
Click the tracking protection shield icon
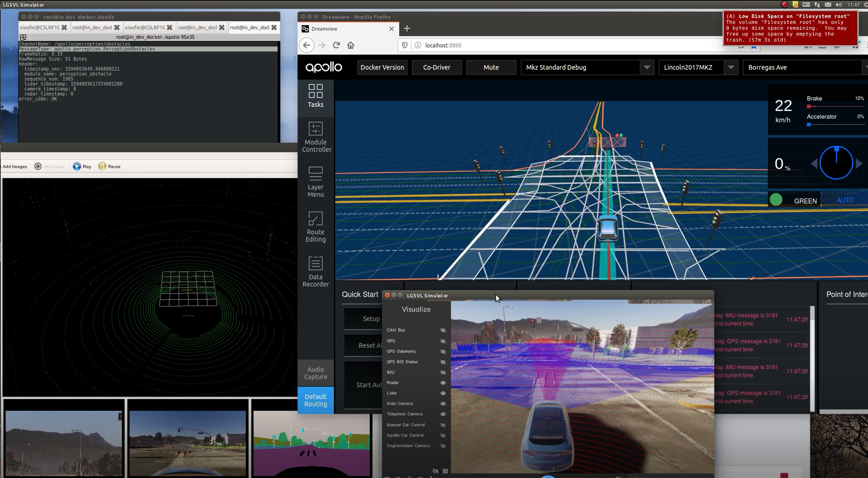pyautogui.click(x=405, y=45)
